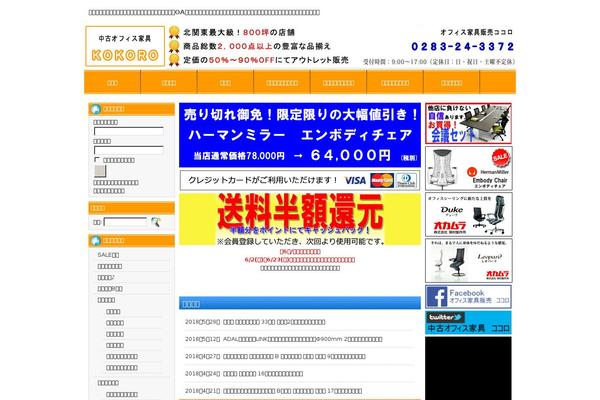The height and width of the screenshot is (400, 600).
Task: Click the phone number 0283-24-3372
Action: click(x=462, y=47)
